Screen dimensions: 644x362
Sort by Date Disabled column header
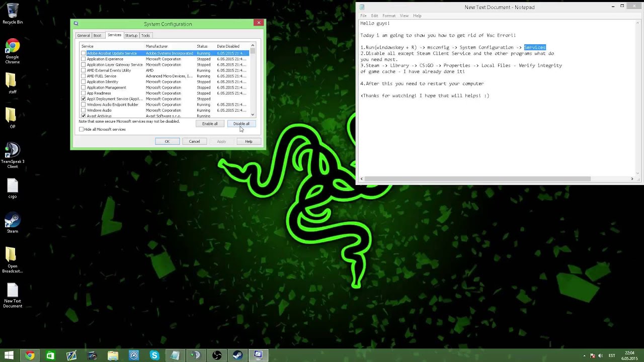point(232,46)
